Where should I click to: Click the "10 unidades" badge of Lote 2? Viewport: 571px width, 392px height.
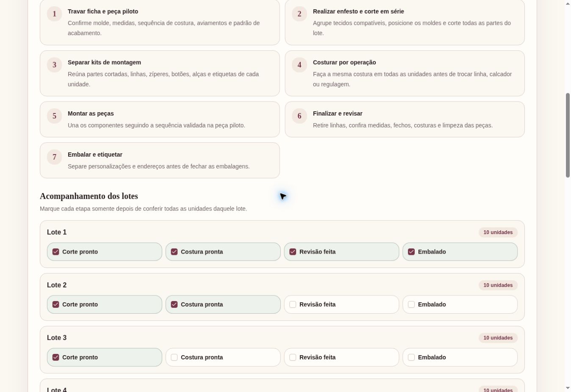pos(498,285)
